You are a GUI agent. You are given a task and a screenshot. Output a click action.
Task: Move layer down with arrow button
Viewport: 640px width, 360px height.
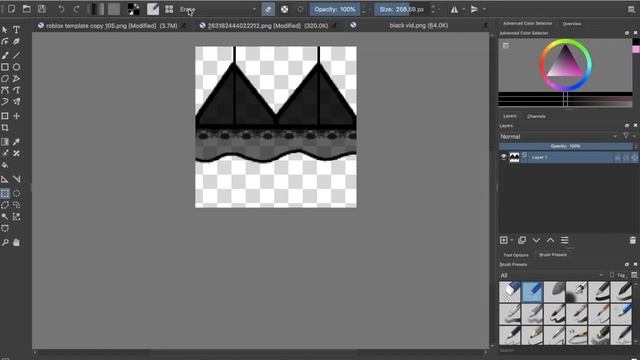[x=536, y=240]
